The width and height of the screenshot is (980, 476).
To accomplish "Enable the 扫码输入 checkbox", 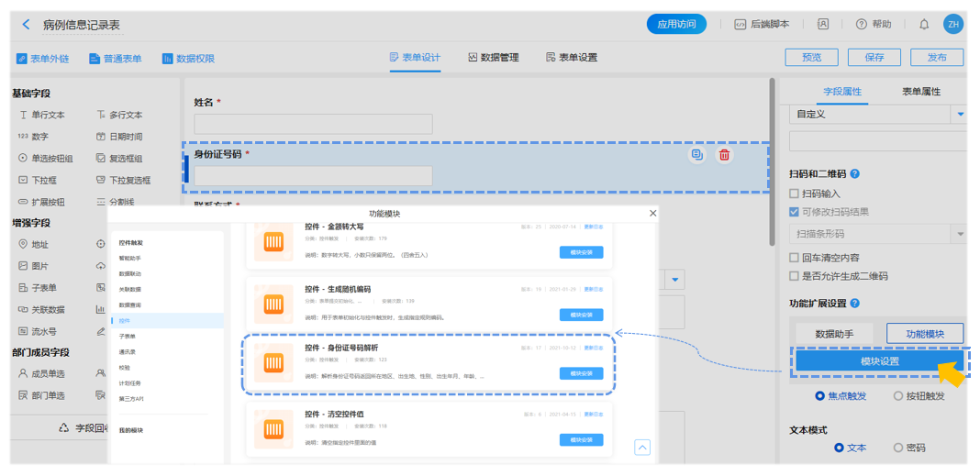I will (x=795, y=194).
